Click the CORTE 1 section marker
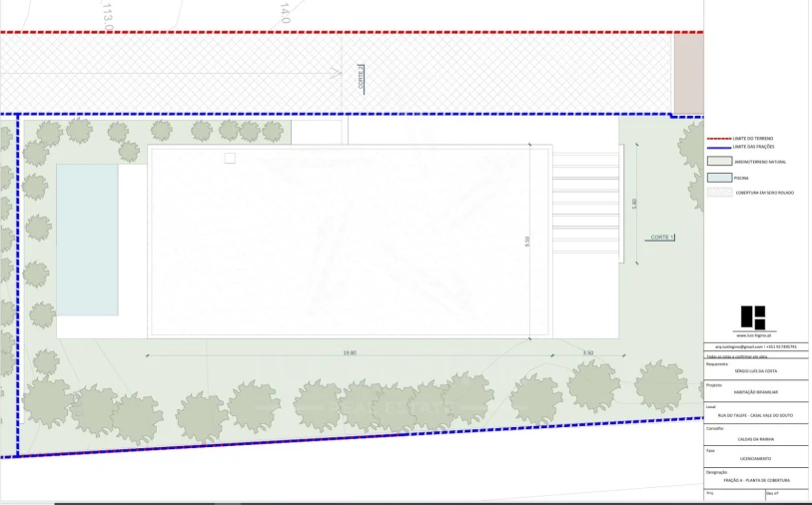 pyautogui.click(x=661, y=238)
